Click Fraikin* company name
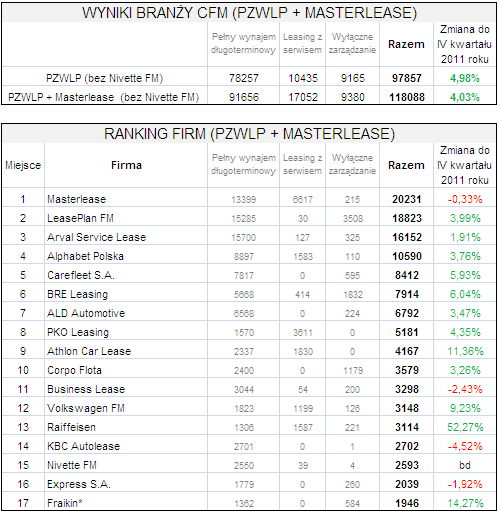This screenshot has height=512, width=500. [x=65, y=503]
